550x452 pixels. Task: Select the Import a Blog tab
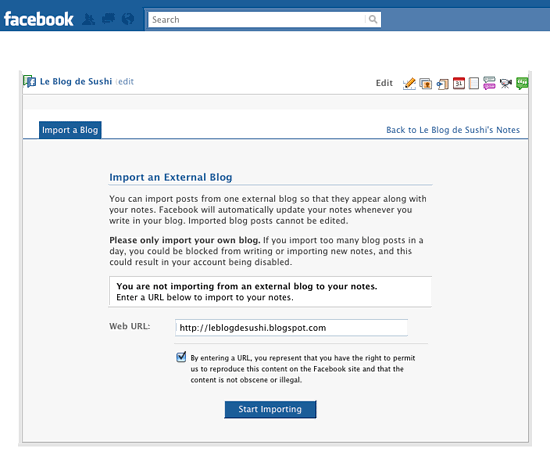(70, 130)
